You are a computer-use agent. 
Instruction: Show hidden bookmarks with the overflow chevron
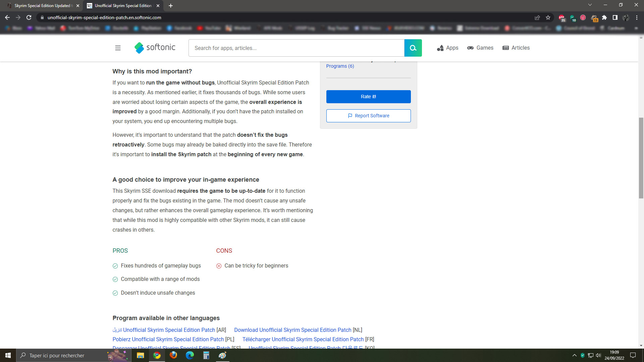[636, 28]
